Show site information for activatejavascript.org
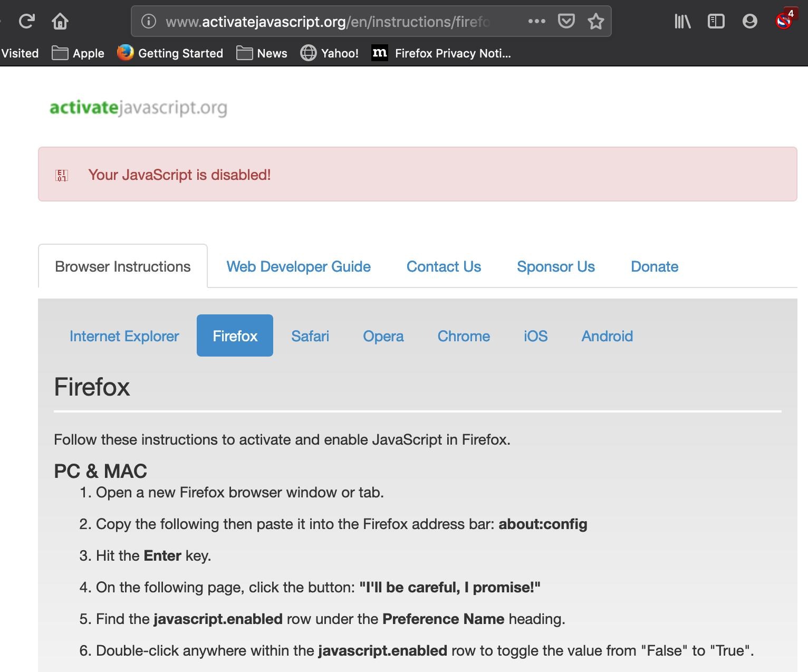 click(x=149, y=21)
